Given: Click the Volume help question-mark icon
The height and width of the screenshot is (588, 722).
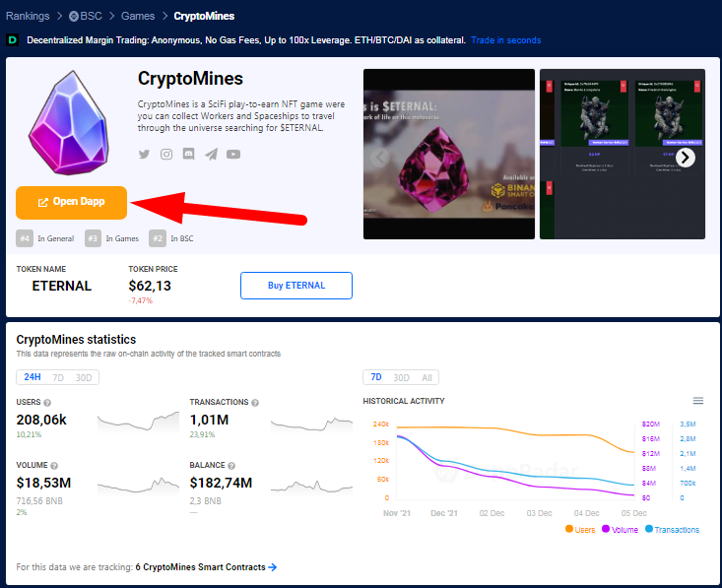Looking at the screenshot, I should click(x=54, y=466).
